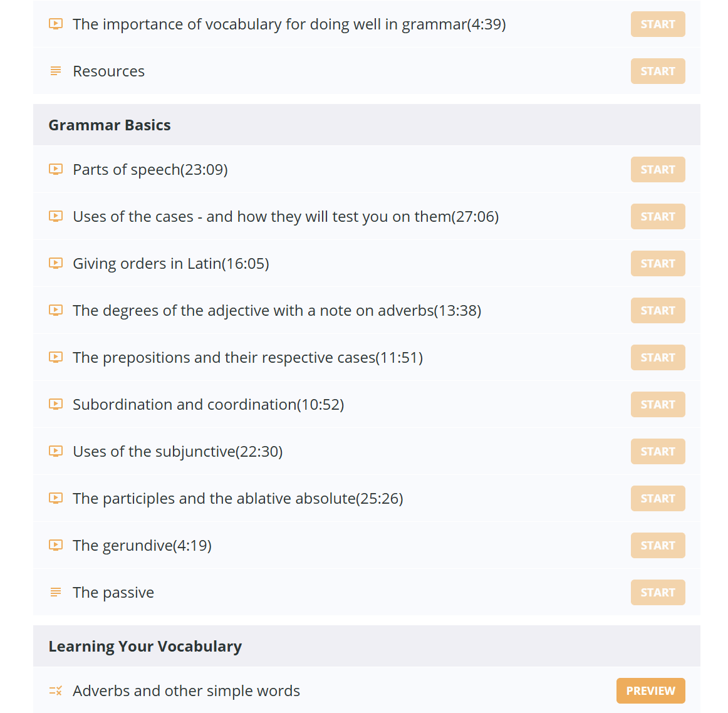This screenshot has height=713, width=728.
Task: Click the video icon beside Parts of speech
Action: coord(56,169)
